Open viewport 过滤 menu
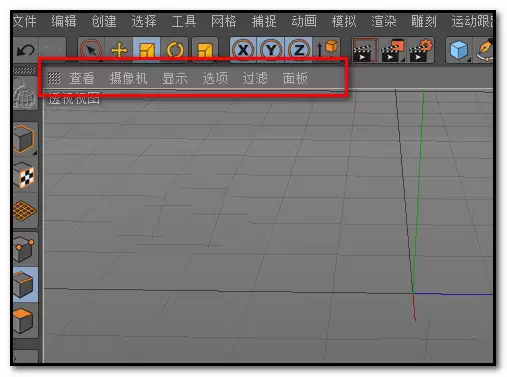Image resolution: width=507 pixels, height=377 pixels. (x=255, y=78)
